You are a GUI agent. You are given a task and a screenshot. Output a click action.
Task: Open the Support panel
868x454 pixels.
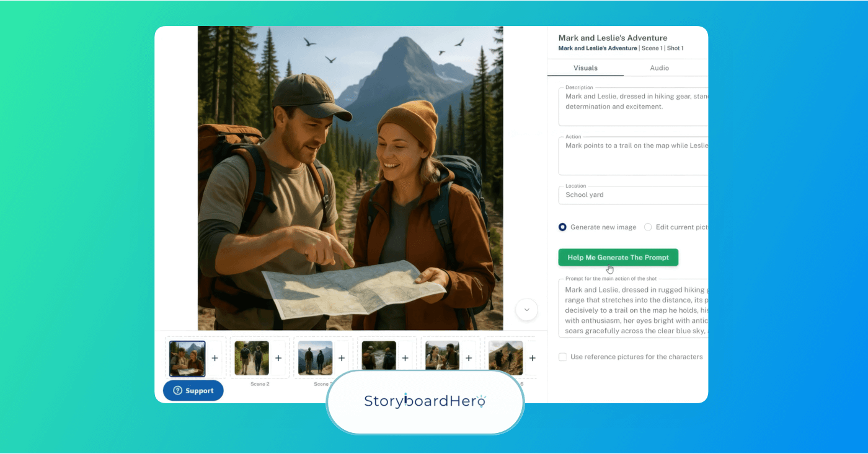(193, 390)
